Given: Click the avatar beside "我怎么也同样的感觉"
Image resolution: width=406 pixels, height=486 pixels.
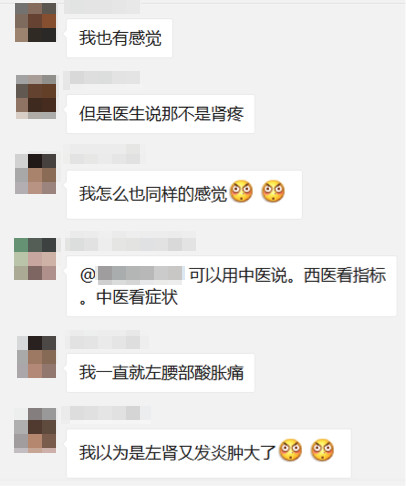Looking at the screenshot, I should [x=35, y=174].
